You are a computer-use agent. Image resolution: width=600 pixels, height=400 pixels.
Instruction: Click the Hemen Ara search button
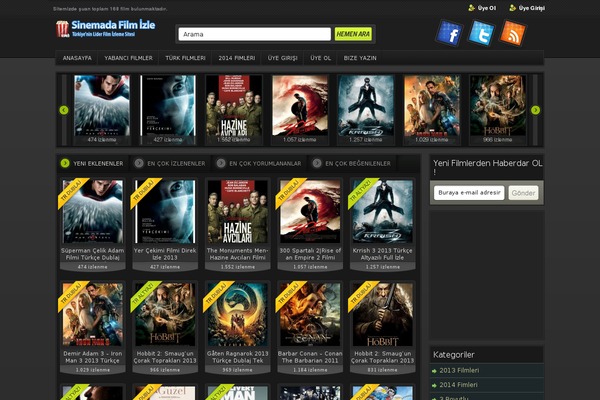click(353, 34)
